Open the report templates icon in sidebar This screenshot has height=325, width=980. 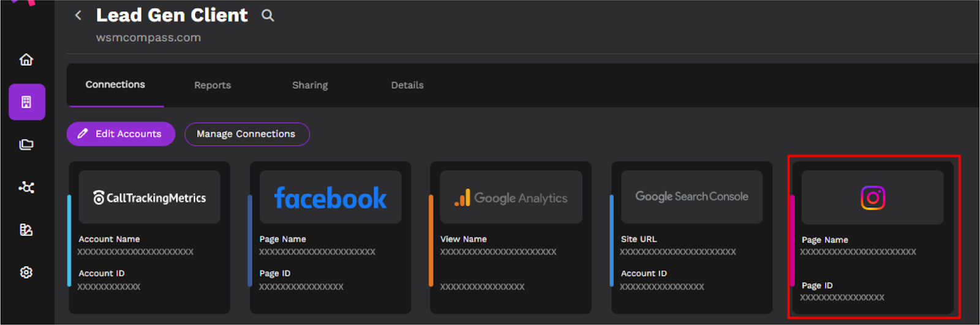coord(26,230)
